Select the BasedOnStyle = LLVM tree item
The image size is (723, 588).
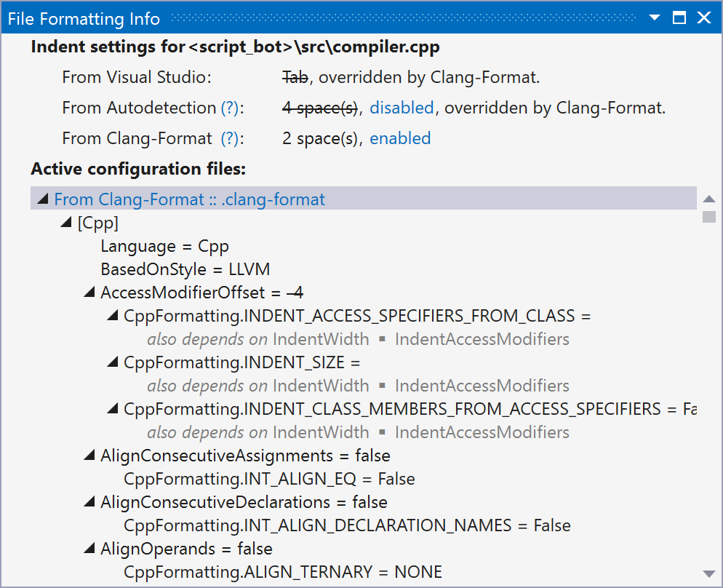186,269
